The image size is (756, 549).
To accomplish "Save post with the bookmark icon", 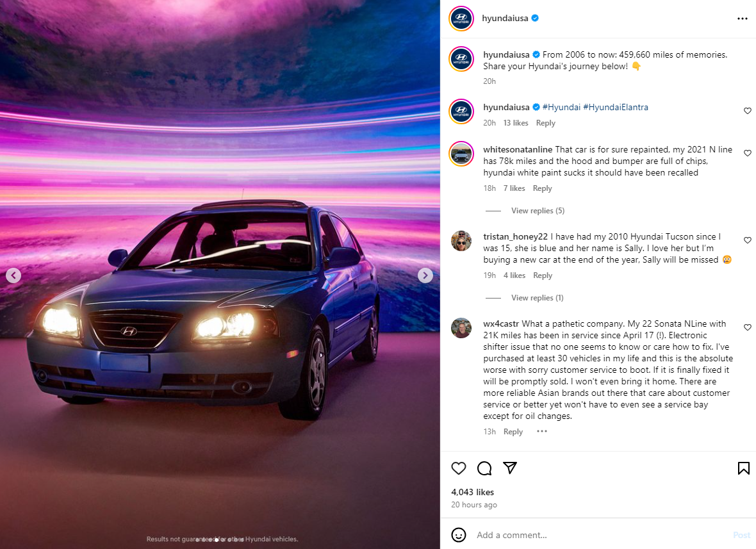I will (743, 468).
